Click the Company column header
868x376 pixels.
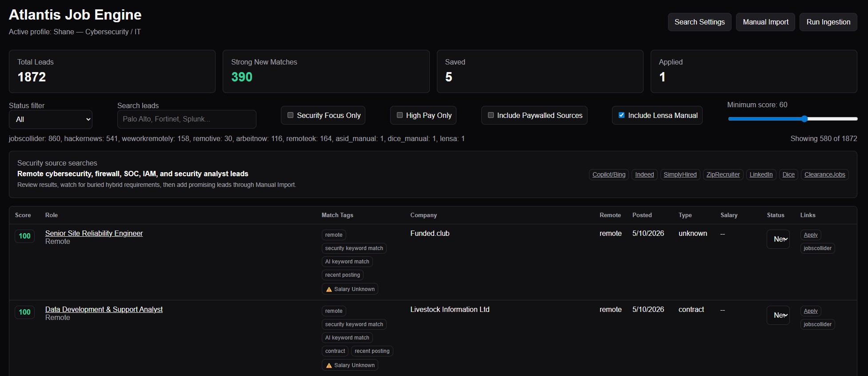[x=424, y=215]
